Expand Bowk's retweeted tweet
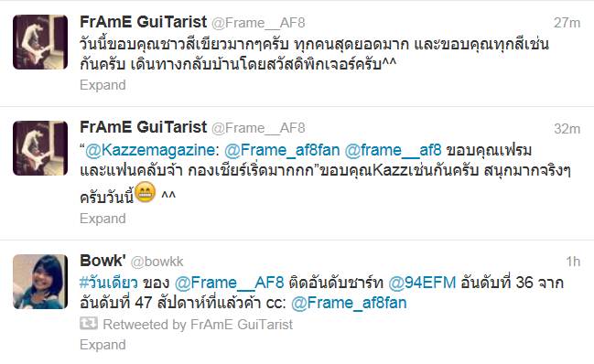Viewport: 594px width, 364px height. click(x=103, y=345)
